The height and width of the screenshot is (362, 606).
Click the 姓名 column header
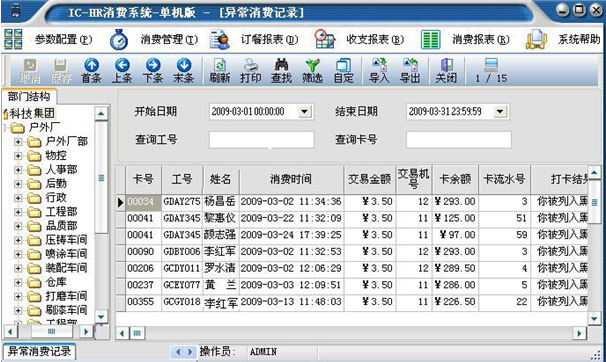221,179
